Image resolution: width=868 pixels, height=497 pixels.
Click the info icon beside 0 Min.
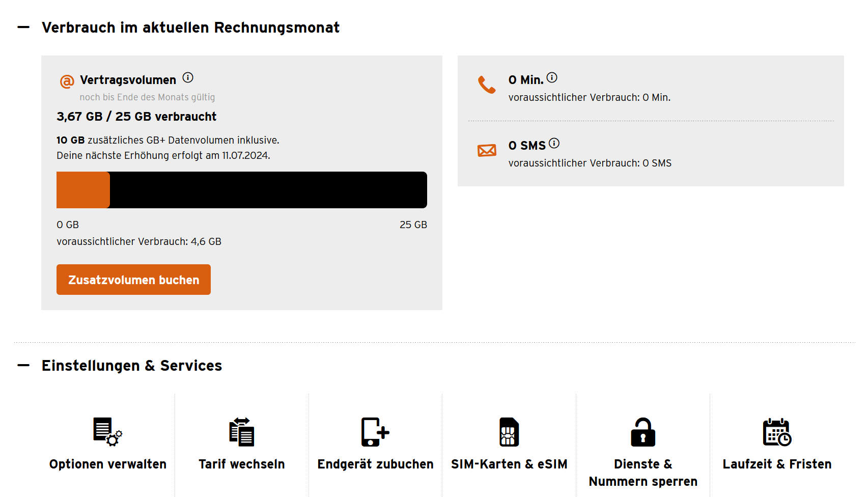[x=552, y=77]
